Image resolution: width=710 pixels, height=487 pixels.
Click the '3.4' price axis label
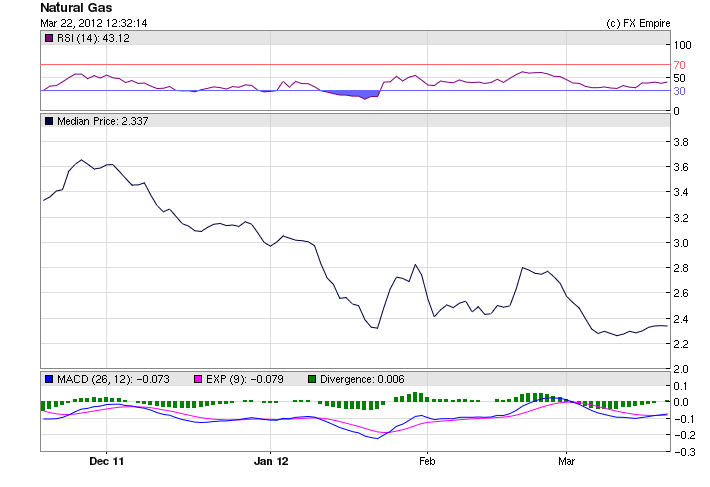[681, 192]
